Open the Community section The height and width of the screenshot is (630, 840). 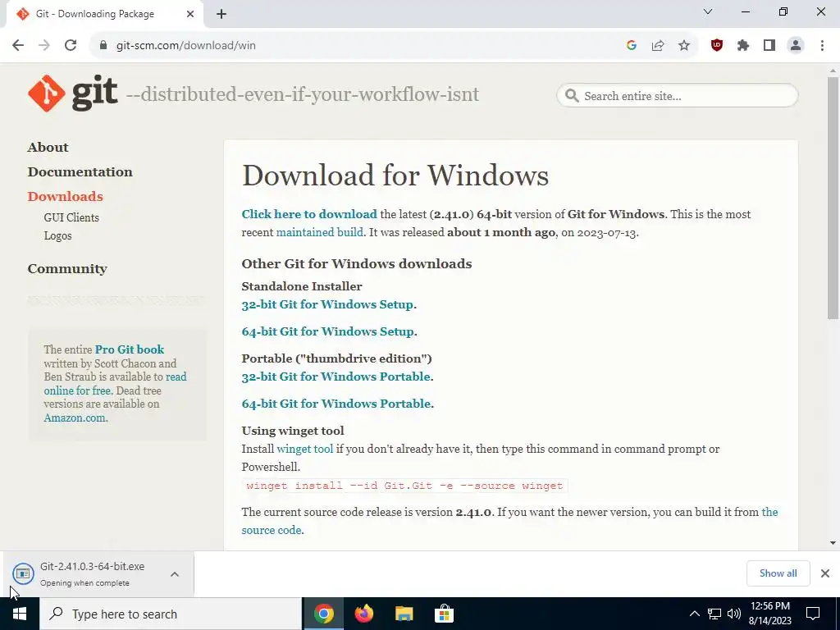[x=67, y=269]
